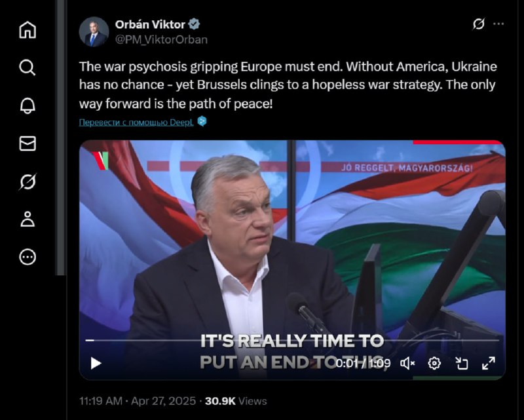Open the Search magnifier in sidebar

28,67
